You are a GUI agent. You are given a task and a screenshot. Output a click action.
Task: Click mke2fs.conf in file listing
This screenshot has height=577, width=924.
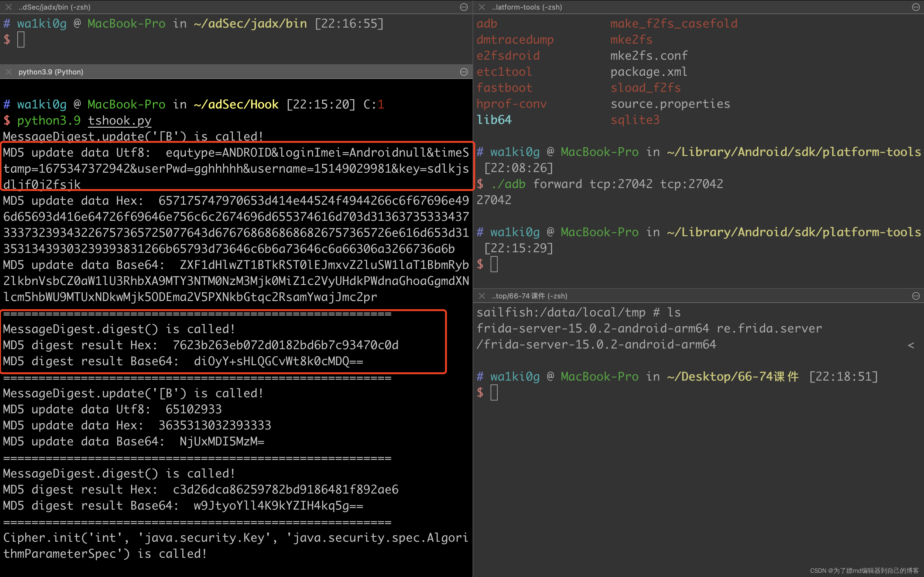click(649, 56)
